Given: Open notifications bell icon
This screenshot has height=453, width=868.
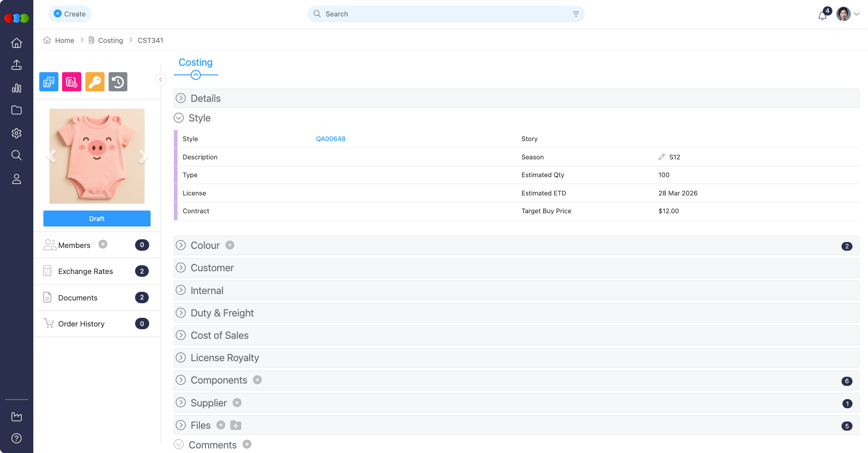Looking at the screenshot, I should pyautogui.click(x=822, y=15).
